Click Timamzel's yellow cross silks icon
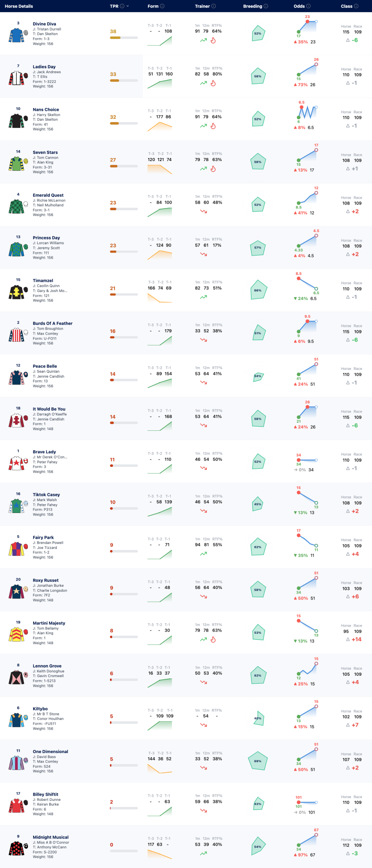Screen dimensions: 372x868 coord(16,292)
